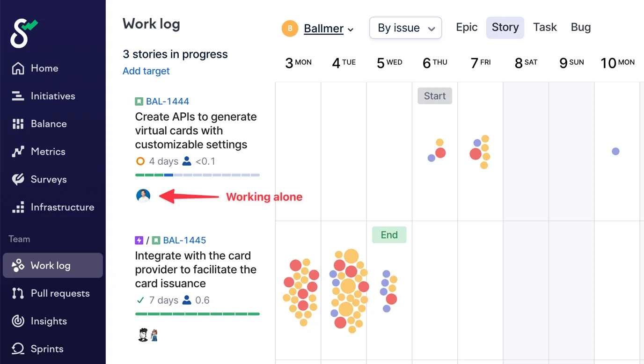Open the Surveys icon in sidebar
The image size is (644, 364).
point(18,179)
